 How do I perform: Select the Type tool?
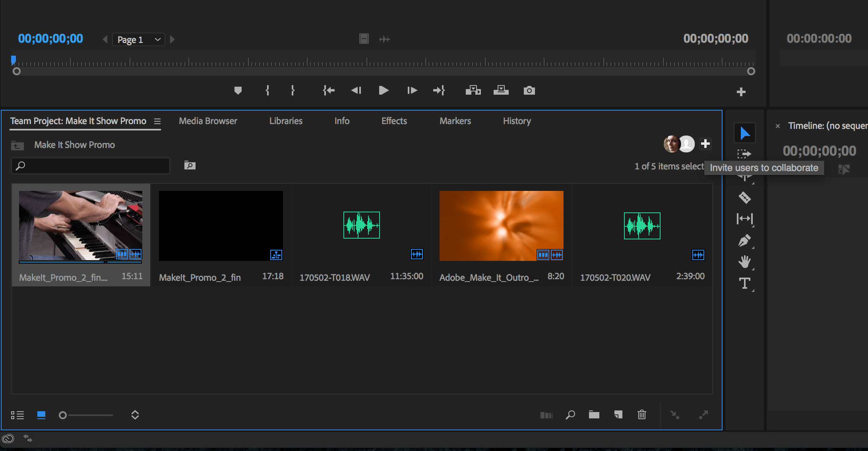click(744, 284)
